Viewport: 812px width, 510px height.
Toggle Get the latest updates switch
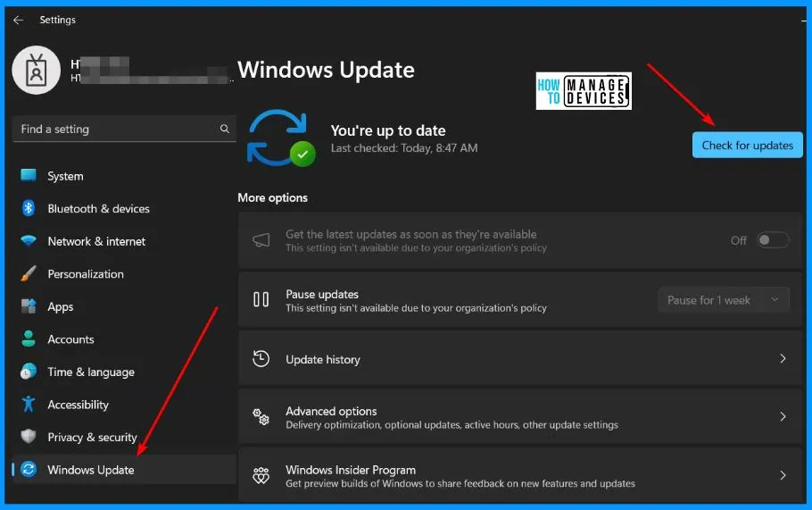click(x=773, y=240)
